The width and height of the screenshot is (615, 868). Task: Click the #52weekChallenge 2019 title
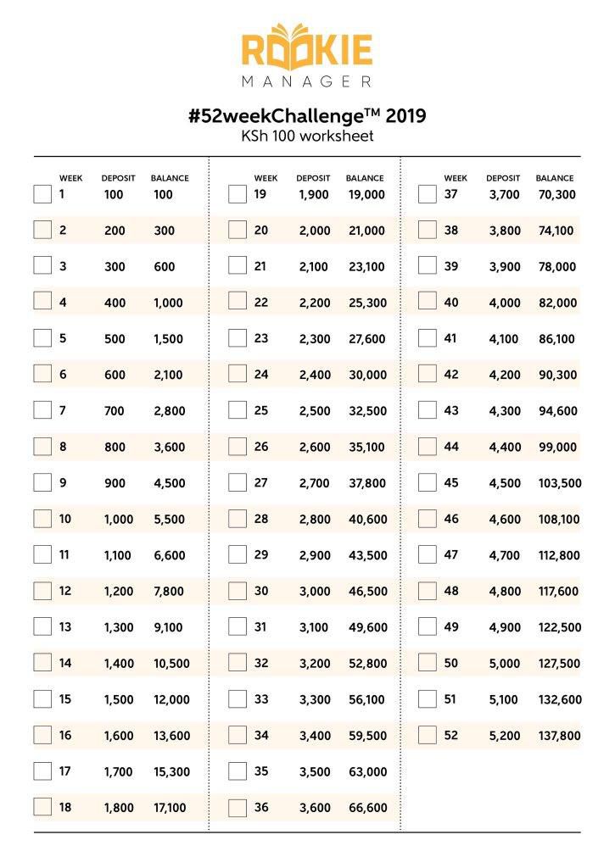tap(307, 115)
